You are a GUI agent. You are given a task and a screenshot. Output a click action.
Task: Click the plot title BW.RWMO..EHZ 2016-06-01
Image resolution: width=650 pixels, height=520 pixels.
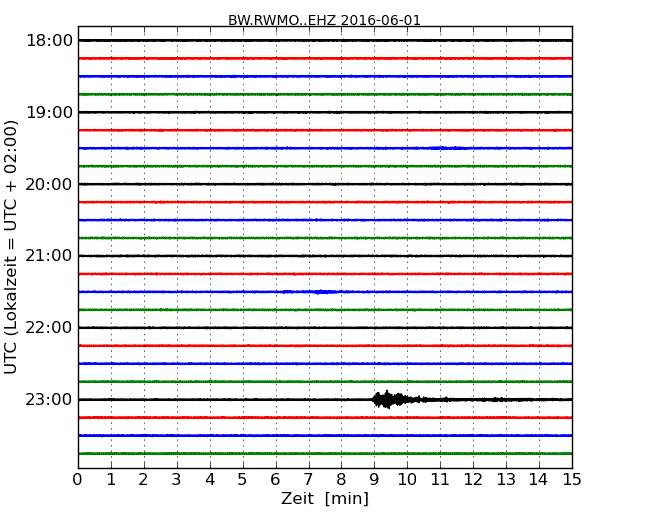coord(324,20)
